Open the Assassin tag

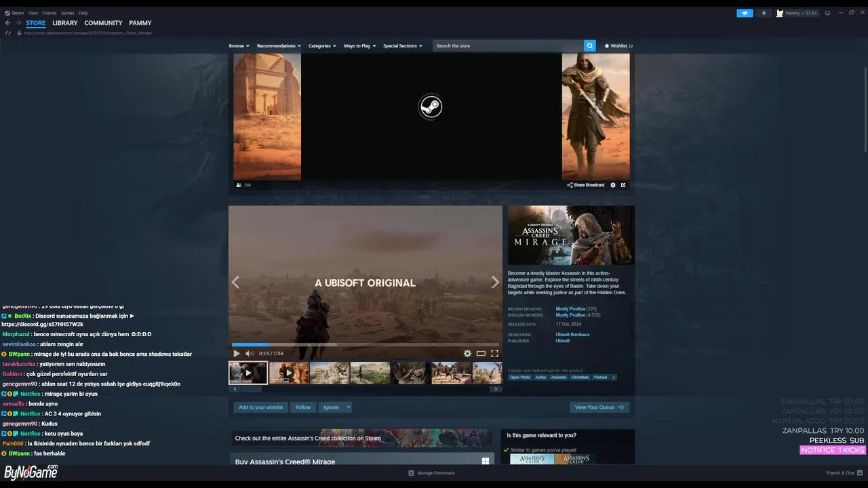pos(559,377)
